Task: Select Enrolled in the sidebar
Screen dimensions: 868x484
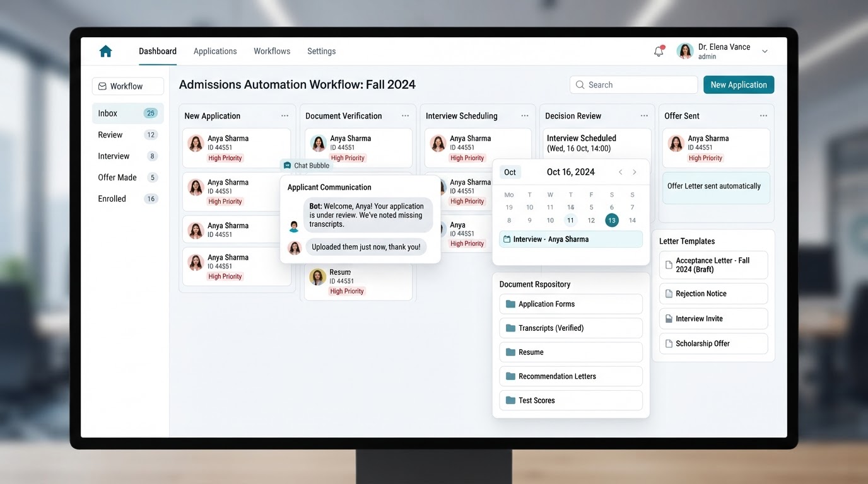Action: coord(128,199)
